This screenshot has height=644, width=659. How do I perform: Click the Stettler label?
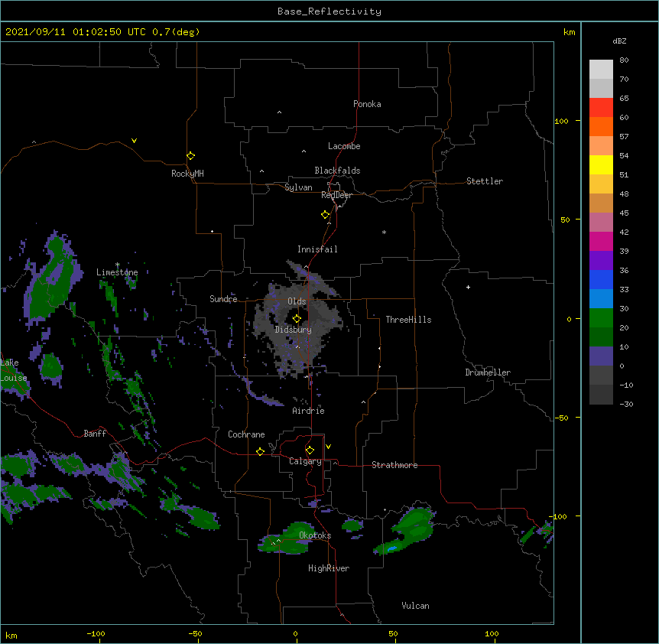[485, 181]
